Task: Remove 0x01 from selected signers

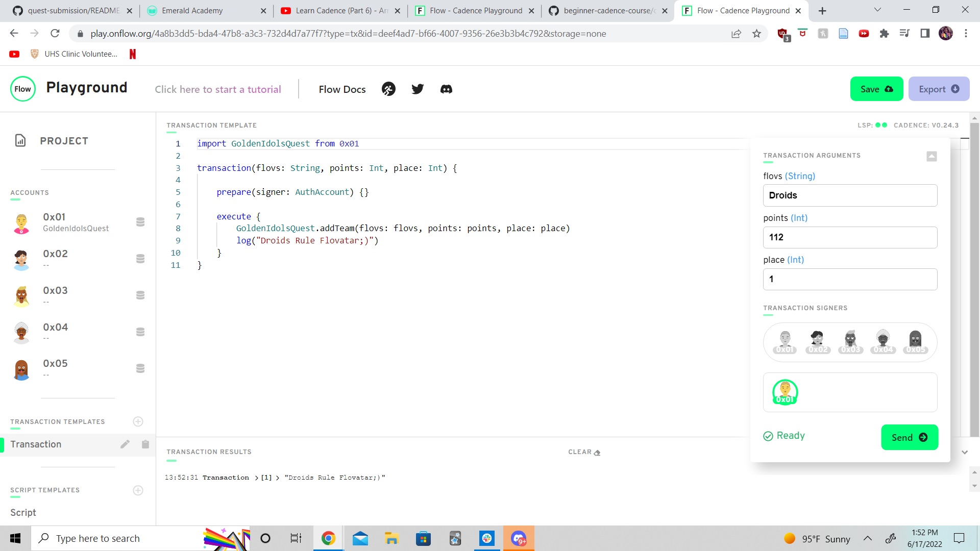Action: 785,392
